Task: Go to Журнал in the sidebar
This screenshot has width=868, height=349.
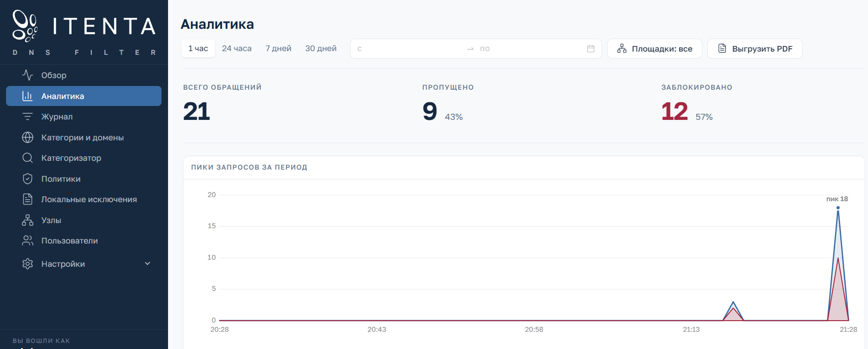Action: (x=84, y=117)
